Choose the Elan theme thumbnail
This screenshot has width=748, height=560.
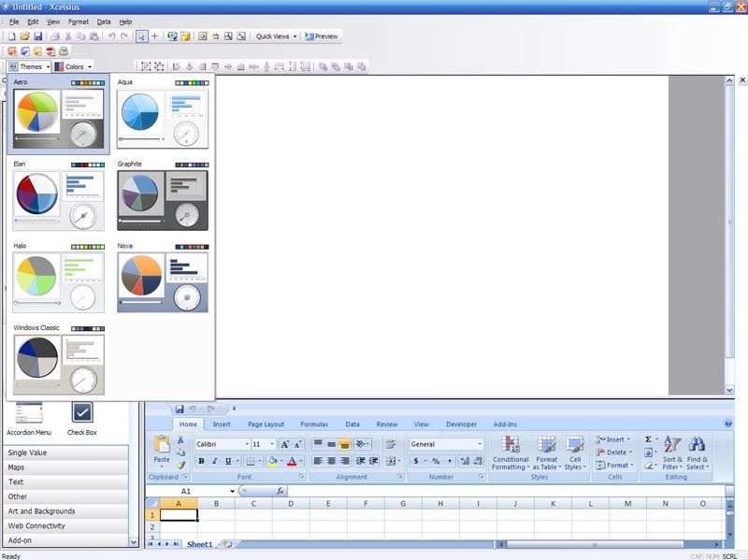(58, 201)
